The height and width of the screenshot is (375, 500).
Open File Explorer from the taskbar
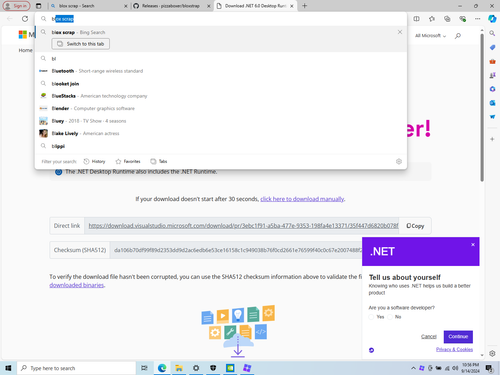pyautogui.click(x=179, y=368)
